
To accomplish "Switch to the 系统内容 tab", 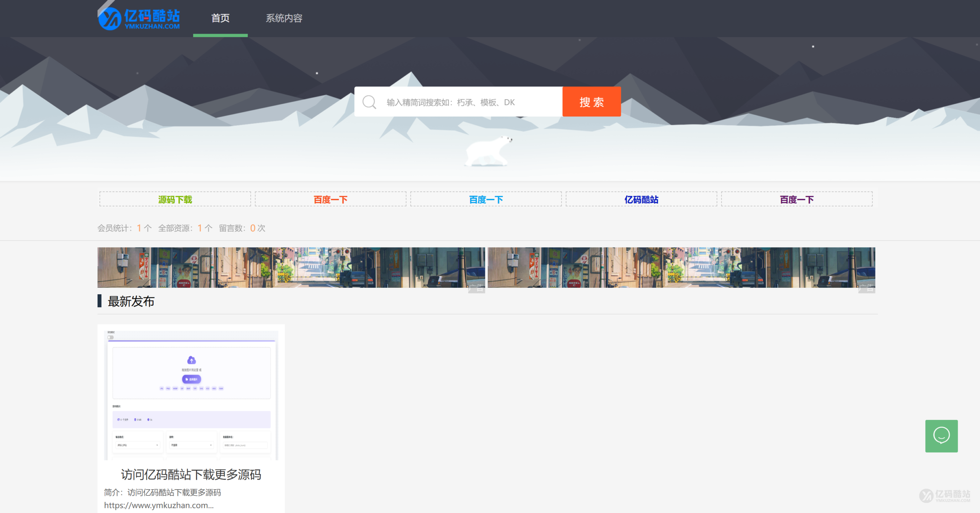I will click(284, 18).
